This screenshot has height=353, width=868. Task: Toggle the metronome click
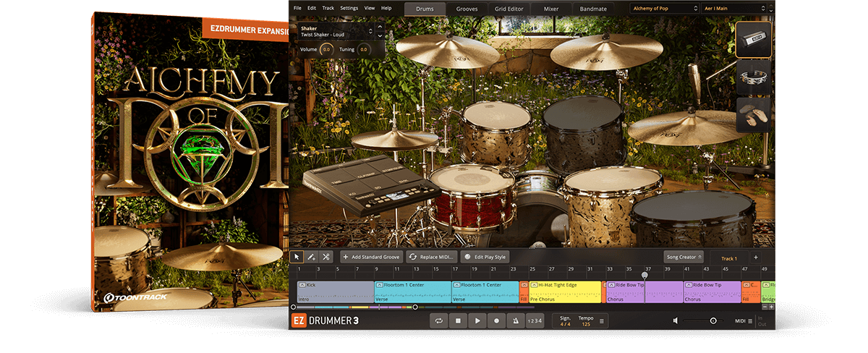coord(514,320)
